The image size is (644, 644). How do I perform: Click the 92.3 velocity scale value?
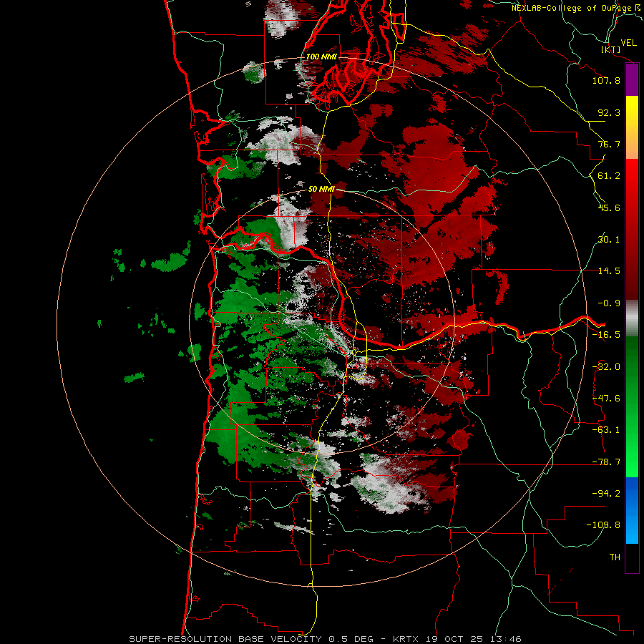point(609,112)
